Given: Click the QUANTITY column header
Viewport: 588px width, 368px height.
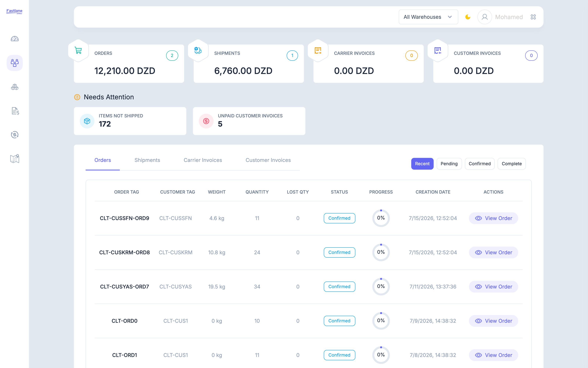Looking at the screenshot, I should tap(257, 192).
